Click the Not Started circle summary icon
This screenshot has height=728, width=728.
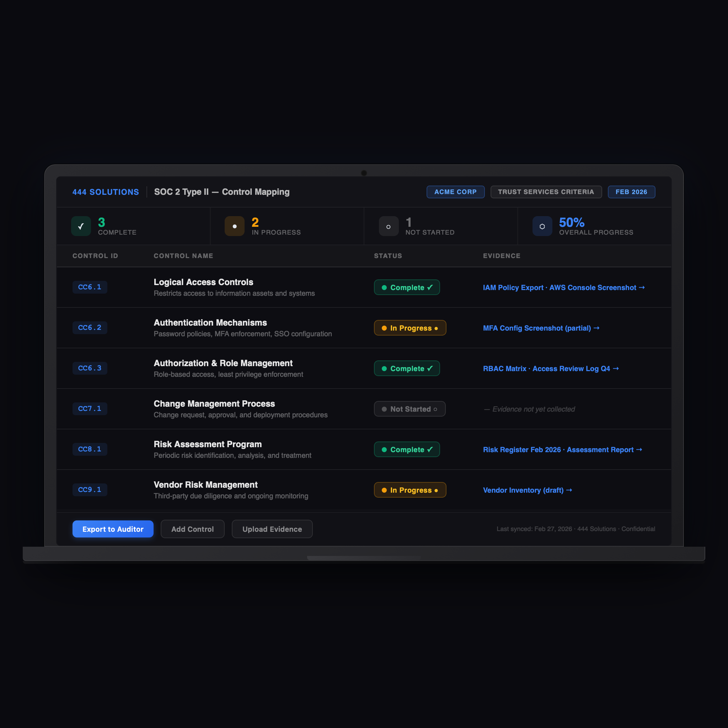point(389,226)
